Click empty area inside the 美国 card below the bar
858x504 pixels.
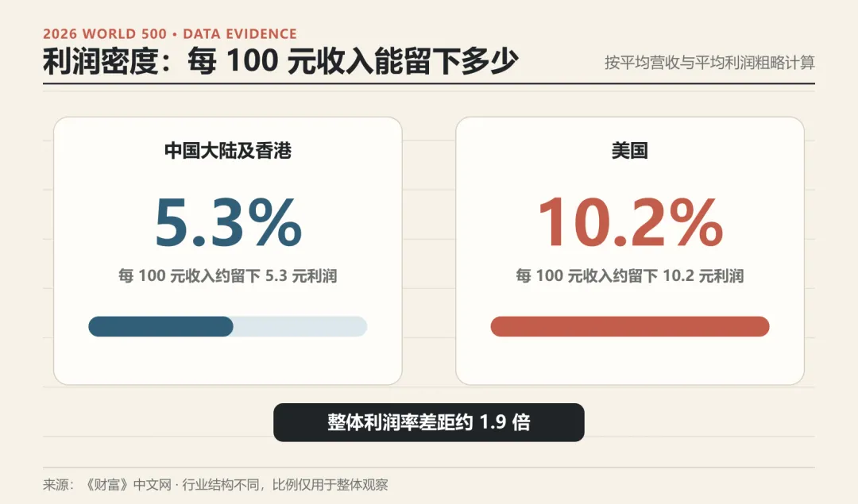[630, 361]
